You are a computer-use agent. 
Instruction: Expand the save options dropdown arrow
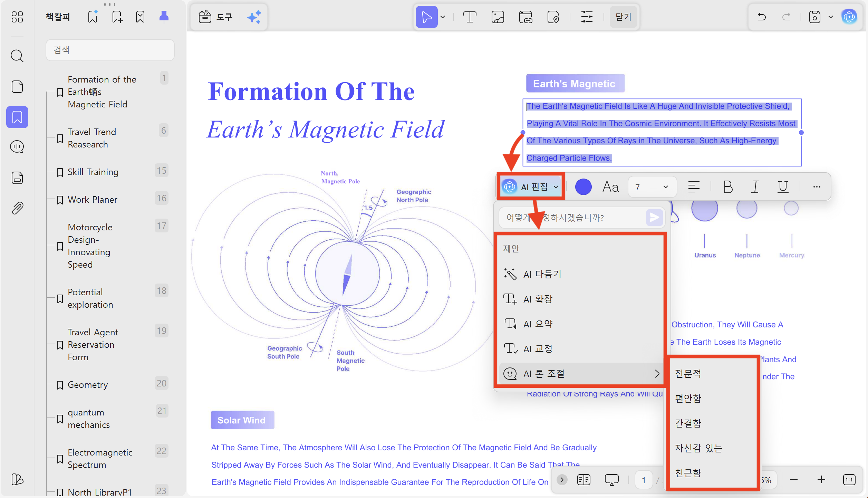click(x=831, y=17)
